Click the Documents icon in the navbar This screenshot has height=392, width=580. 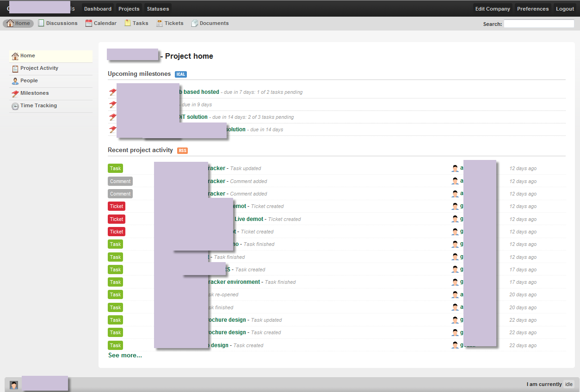point(195,23)
